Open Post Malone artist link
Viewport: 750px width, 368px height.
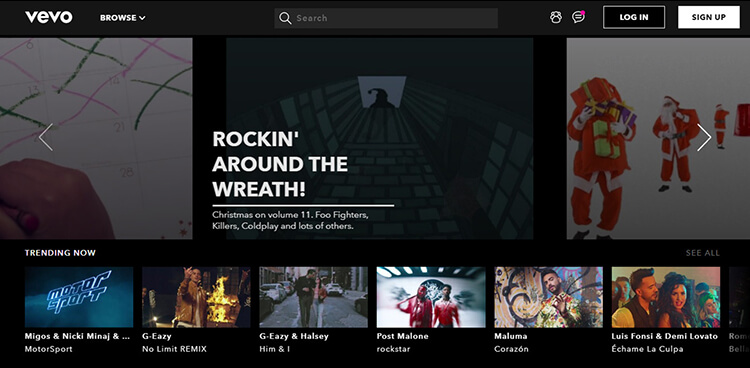point(402,336)
